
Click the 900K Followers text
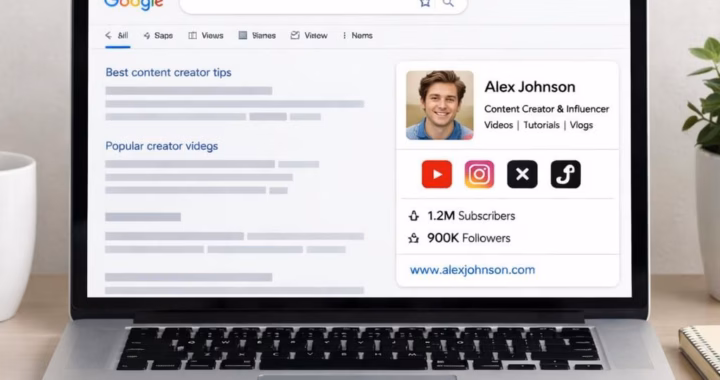469,238
